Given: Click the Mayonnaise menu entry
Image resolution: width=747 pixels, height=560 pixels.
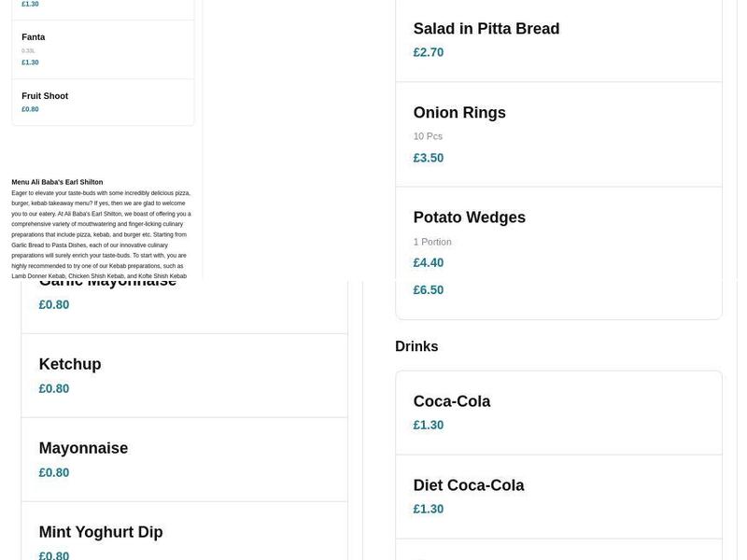Looking at the screenshot, I should 83,447.
